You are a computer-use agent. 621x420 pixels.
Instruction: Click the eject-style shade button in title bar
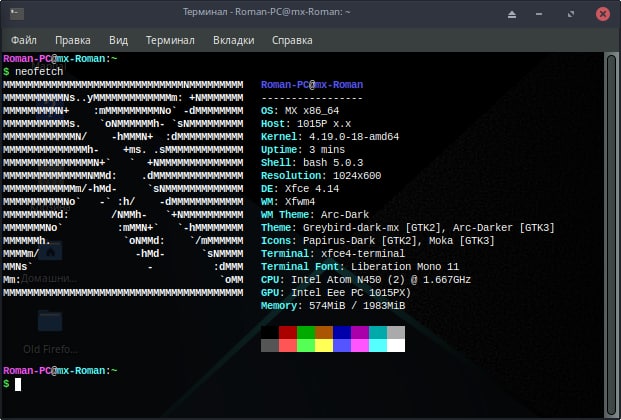coord(512,15)
